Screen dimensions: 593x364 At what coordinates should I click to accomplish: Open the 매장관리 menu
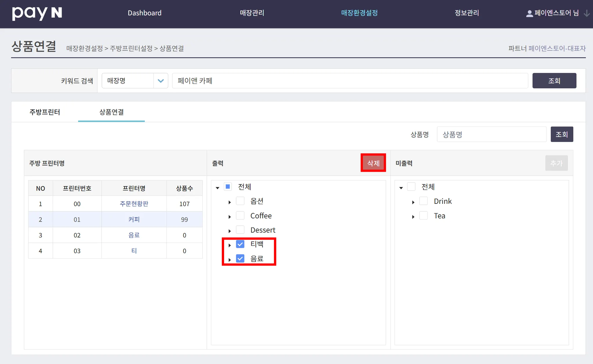coord(252,13)
